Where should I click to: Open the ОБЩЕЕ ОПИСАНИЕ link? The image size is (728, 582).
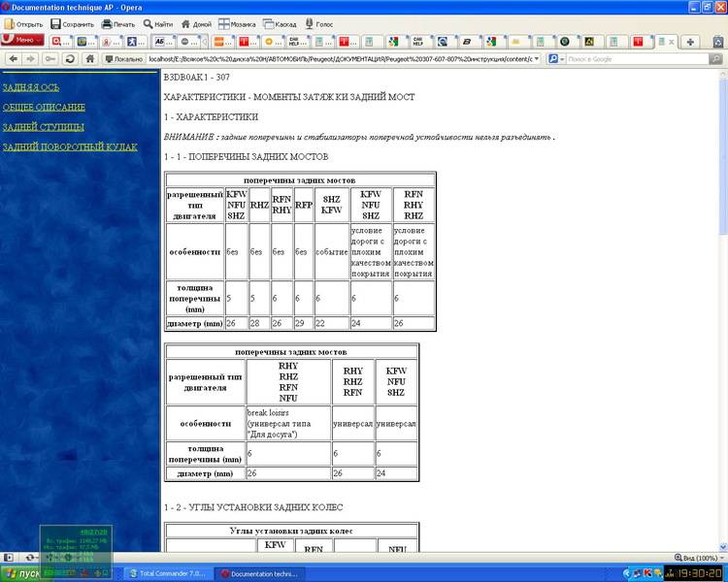pos(44,107)
